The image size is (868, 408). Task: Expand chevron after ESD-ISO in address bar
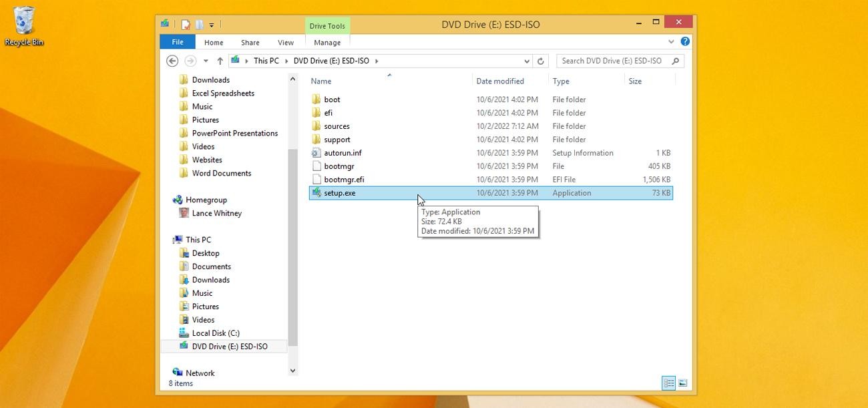[x=377, y=61]
